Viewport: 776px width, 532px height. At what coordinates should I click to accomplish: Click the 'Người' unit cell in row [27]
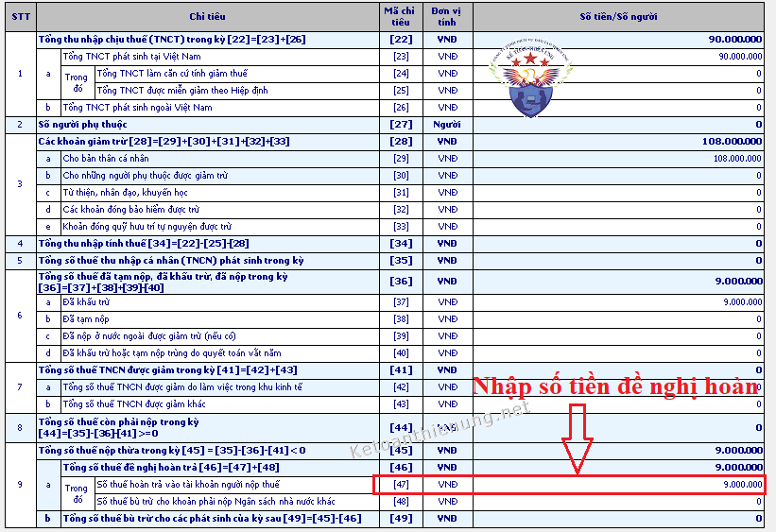447,125
